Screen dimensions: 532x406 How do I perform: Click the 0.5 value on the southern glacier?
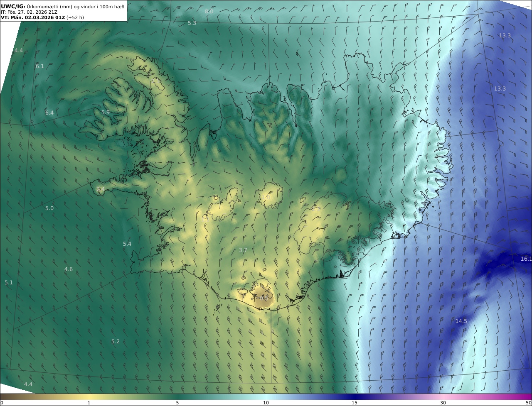coord(264,297)
